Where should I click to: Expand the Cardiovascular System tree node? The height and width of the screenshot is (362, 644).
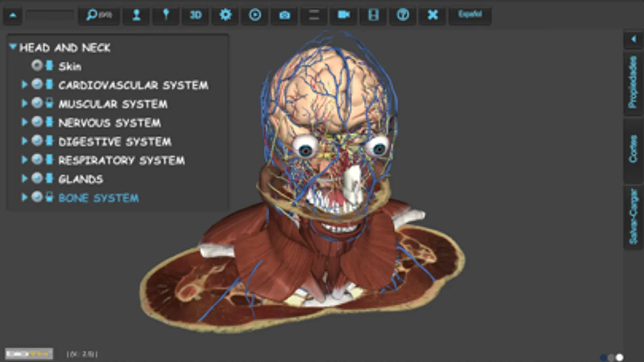tap(24, 84)
